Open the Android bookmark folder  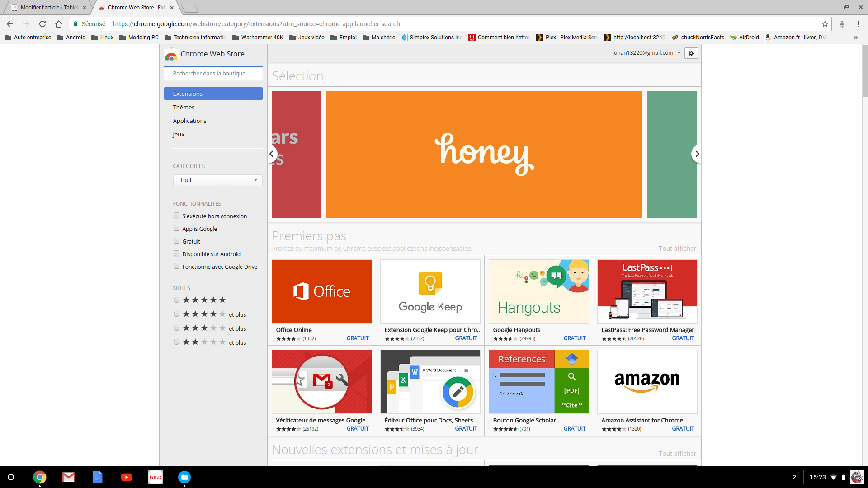tap(71, 38)
